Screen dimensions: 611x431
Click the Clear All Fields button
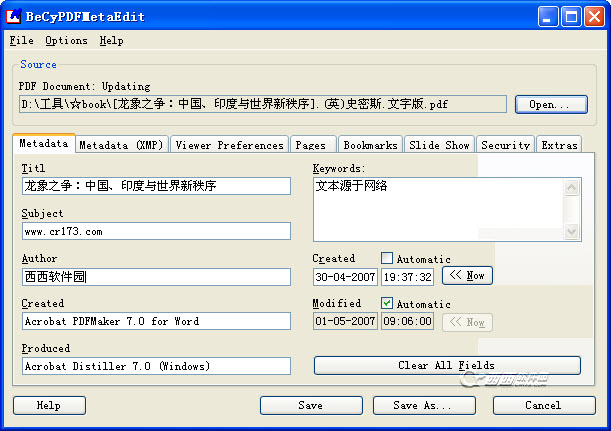(447, 366)
